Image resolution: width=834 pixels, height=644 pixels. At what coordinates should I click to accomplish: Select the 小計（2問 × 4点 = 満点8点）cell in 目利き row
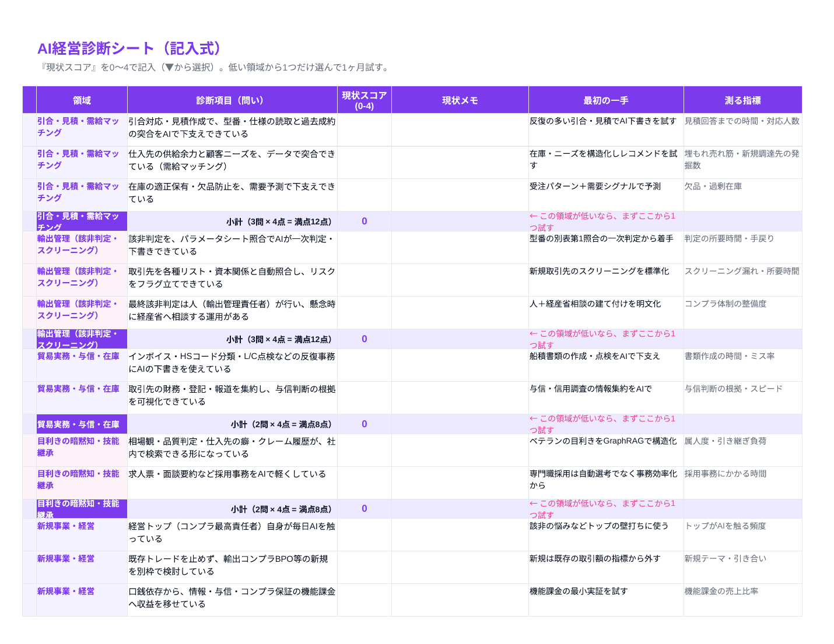[x=232, y=509]
